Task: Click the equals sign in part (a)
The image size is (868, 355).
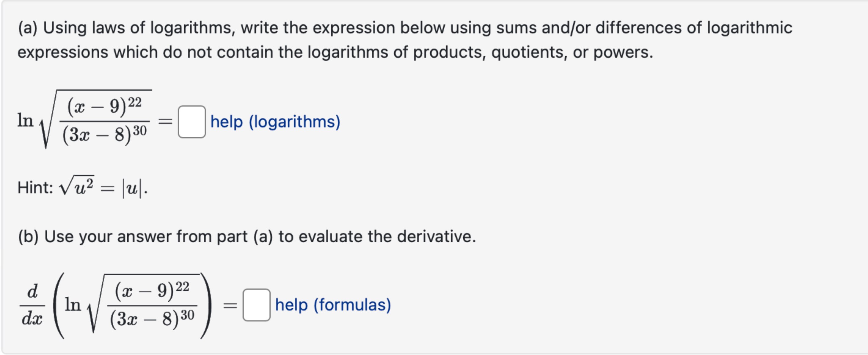Action: (165, 121)
